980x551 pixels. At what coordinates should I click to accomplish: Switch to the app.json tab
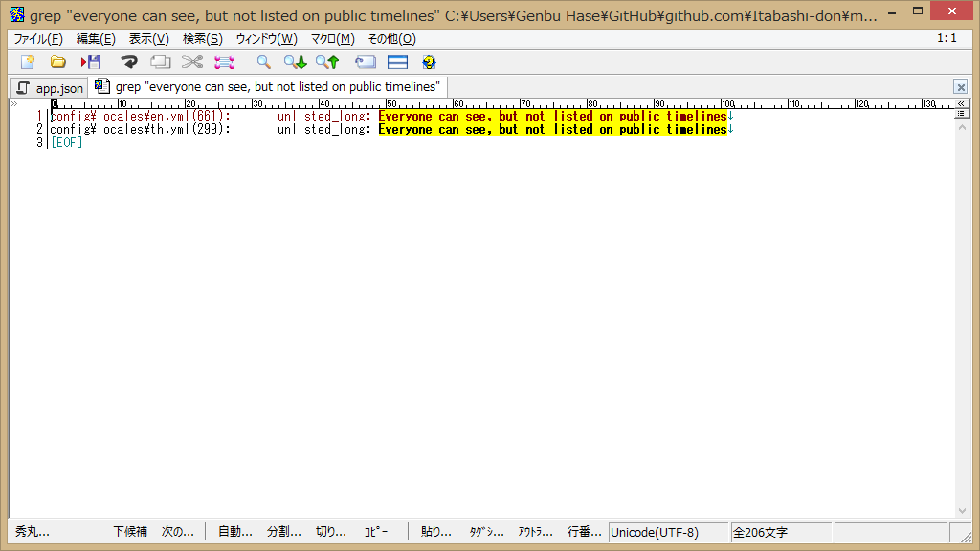click(50, 87)
